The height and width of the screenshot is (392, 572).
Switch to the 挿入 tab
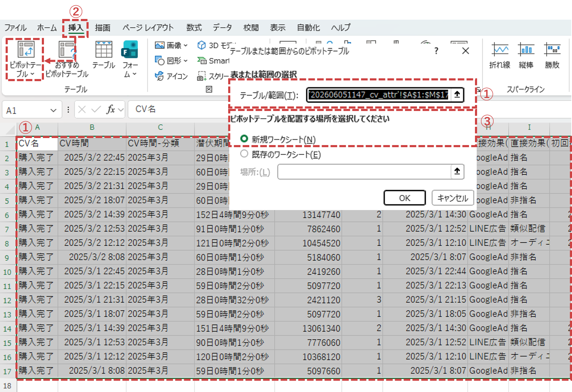(76, 27)
